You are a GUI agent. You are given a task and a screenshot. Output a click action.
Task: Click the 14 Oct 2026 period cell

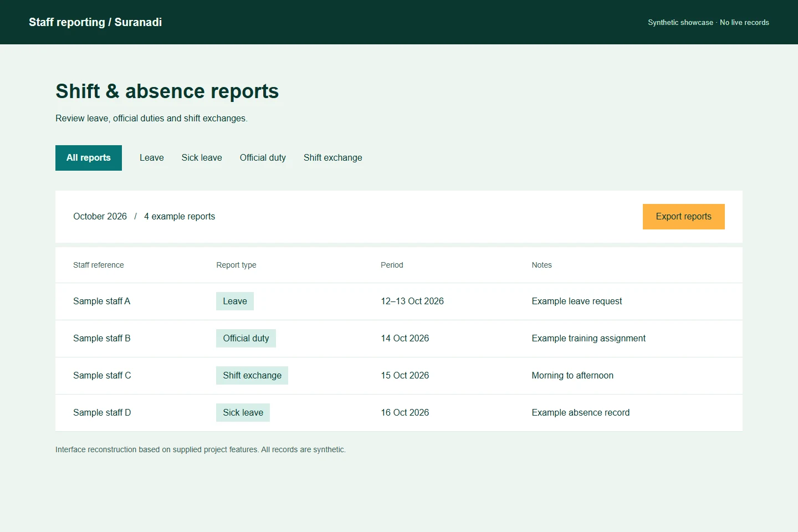pyautogui.click(x=405, y=339)
